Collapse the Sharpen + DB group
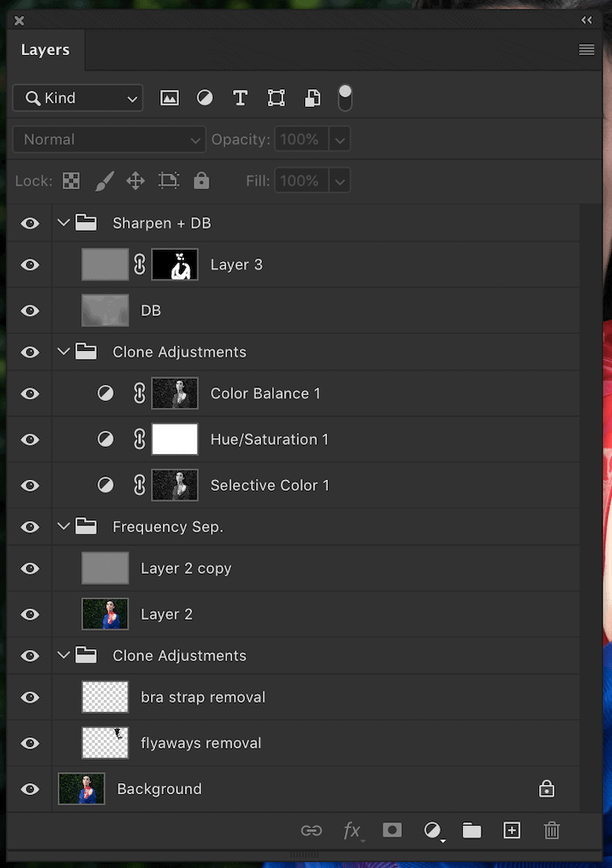The image size is (612, 868). click(x=64, y=223)
